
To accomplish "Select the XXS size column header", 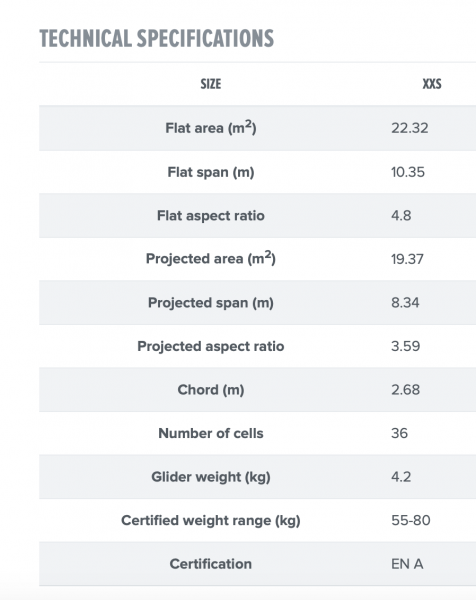I will pos(432,84).
